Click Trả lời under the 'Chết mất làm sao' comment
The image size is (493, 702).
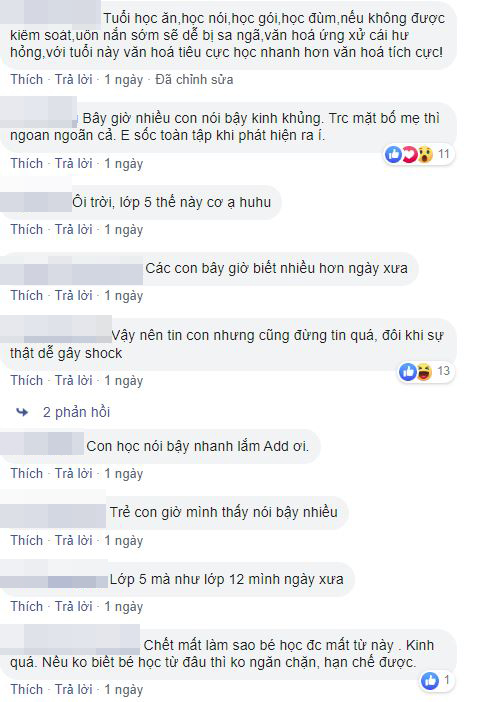coord(73,689)
